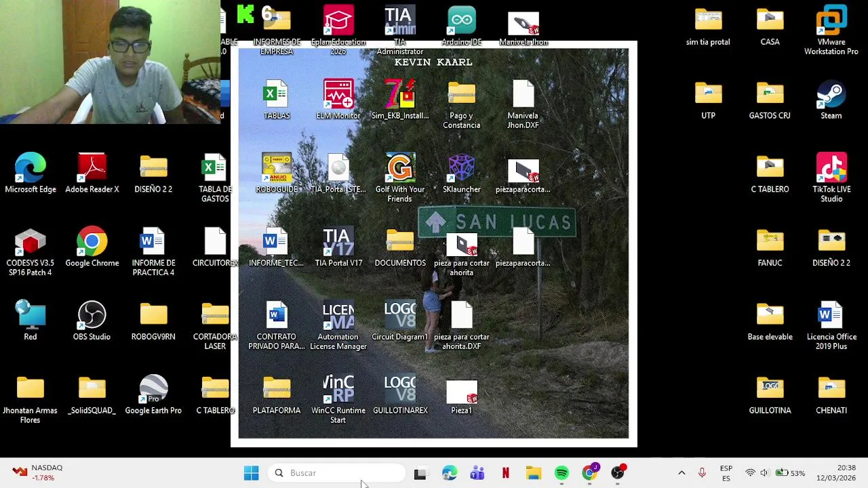Launch ELM Monitor
The image size is (868, 488).
point(338,100)
